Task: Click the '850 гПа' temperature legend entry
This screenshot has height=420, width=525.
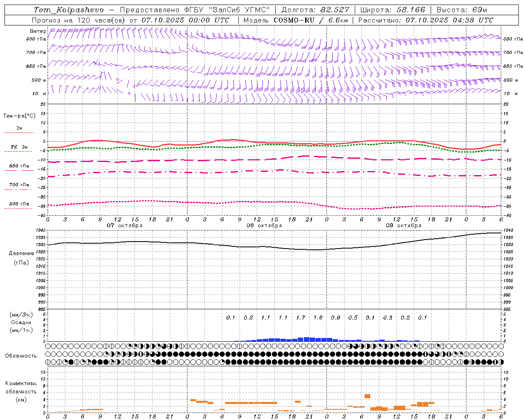Action: 19,166
